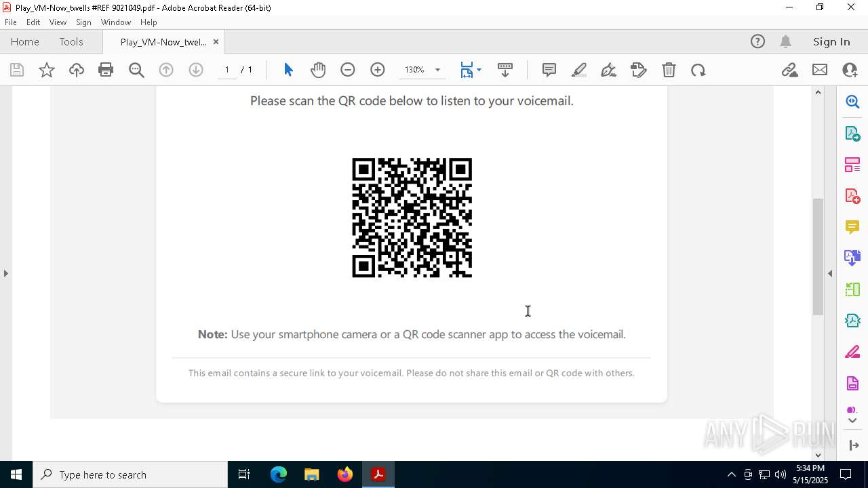Viewport: 868px width, 488px height.
Task: Select the Play_VM-Now_twel... document tab
Action: pos(163,42)
